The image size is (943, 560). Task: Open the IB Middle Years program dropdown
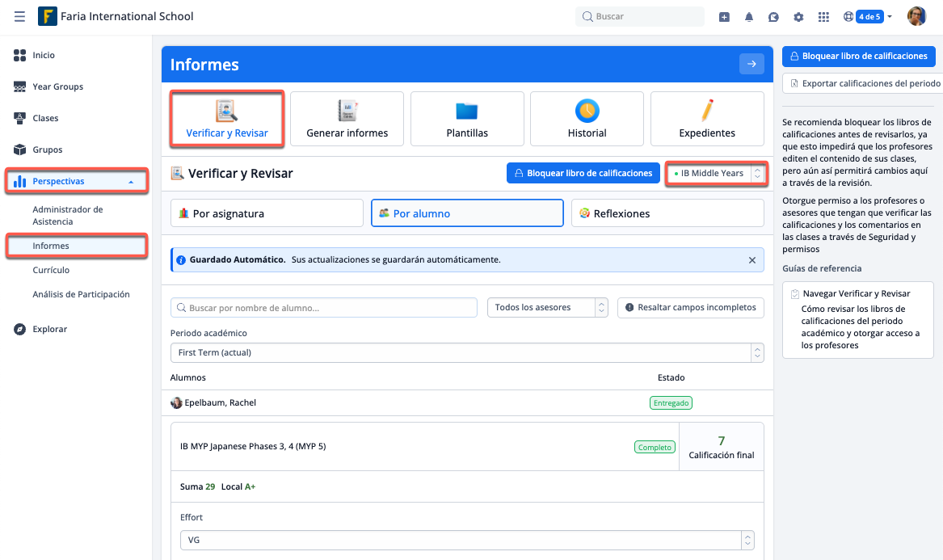click(716, 173)
